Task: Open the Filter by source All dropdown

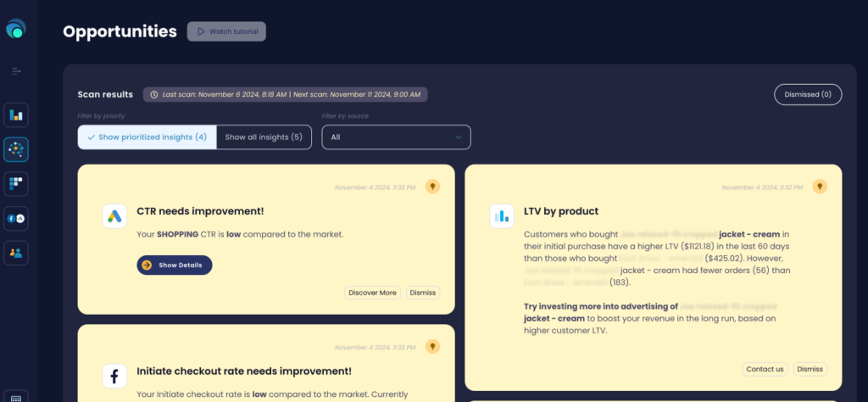Action: 397,137
